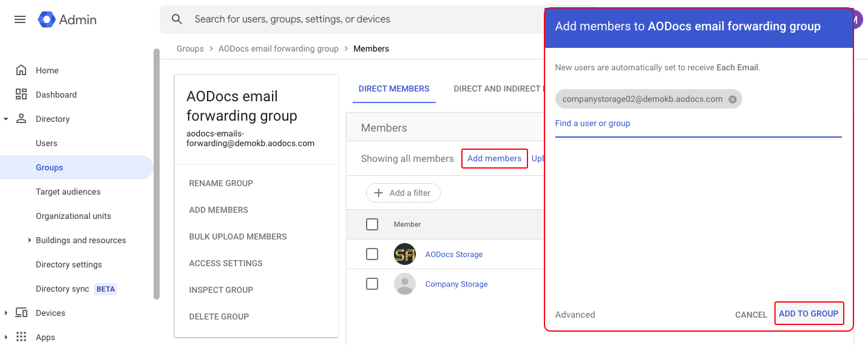868x345 pixels.
Task: Click the Apps grid icon in sidebar
Action: pos(21,337)
